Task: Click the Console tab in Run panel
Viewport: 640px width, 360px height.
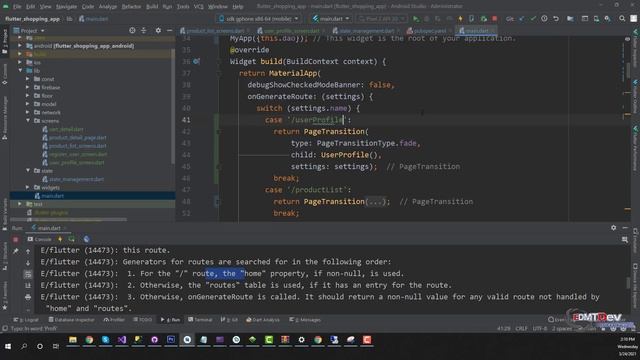Action: 39,239
